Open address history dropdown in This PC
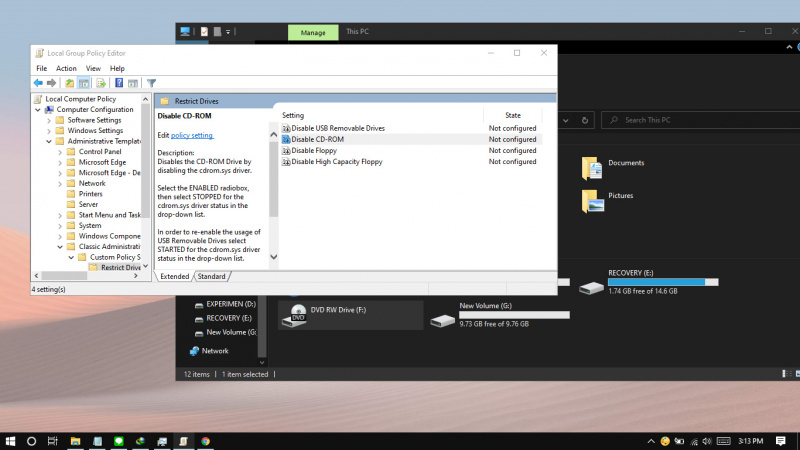The width and height of the screenshot is (800, 450). coord(566,120)
